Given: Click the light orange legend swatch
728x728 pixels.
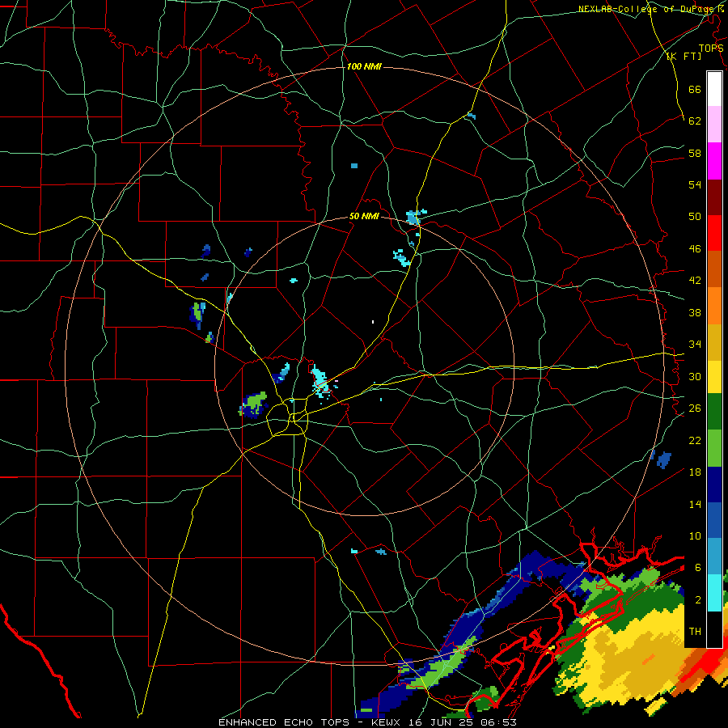Looking at the screenshot, I should pos(714,305).
